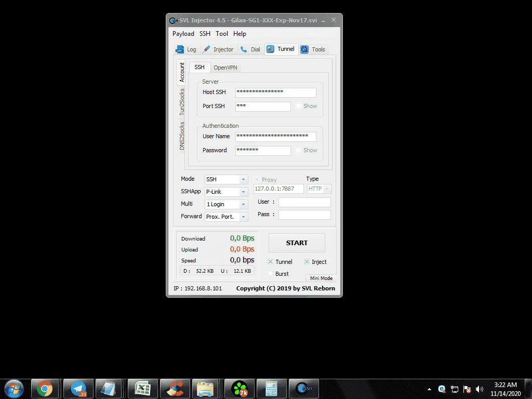Click the Port SSH input field
Viewport: 532px width, 399px height.
(263, 107)
